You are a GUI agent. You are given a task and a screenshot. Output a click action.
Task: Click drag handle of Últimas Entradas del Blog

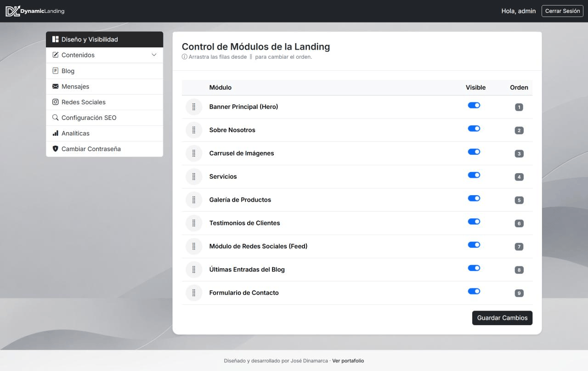point(194,270)
